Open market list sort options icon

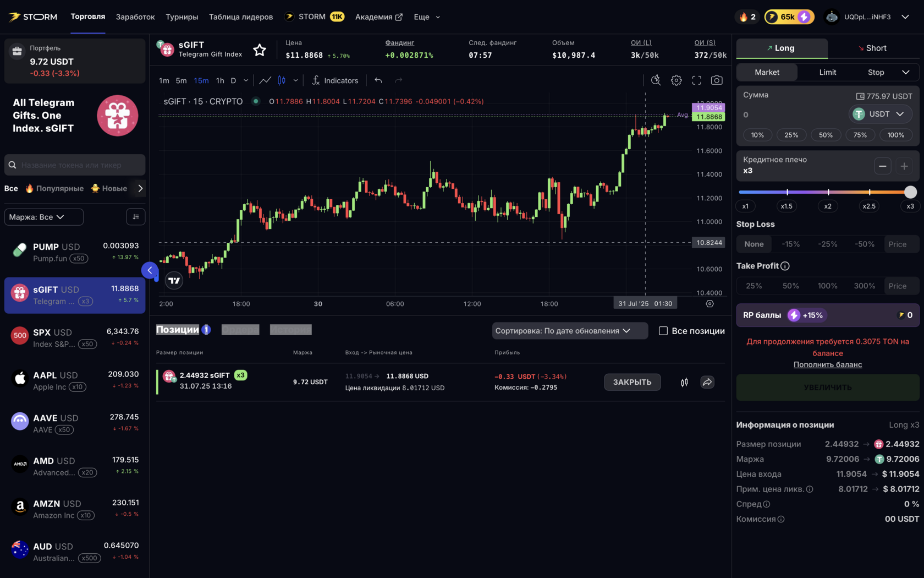[136, 217]
